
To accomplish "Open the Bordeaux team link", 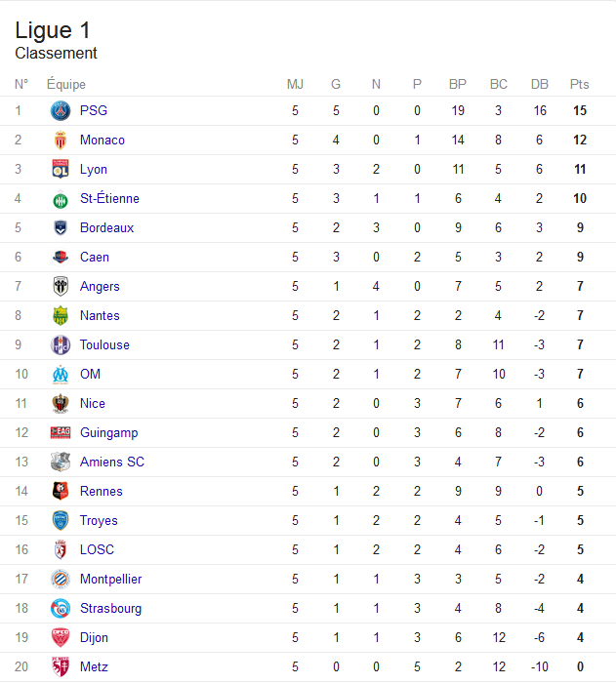I will (107, 227).
